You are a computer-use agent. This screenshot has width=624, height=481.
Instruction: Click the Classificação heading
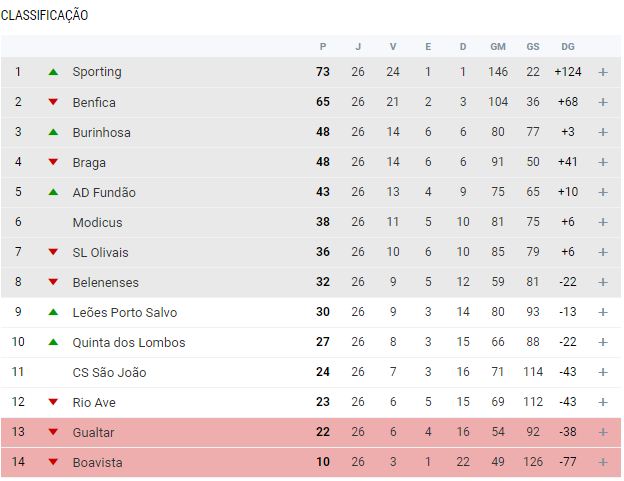44,15
